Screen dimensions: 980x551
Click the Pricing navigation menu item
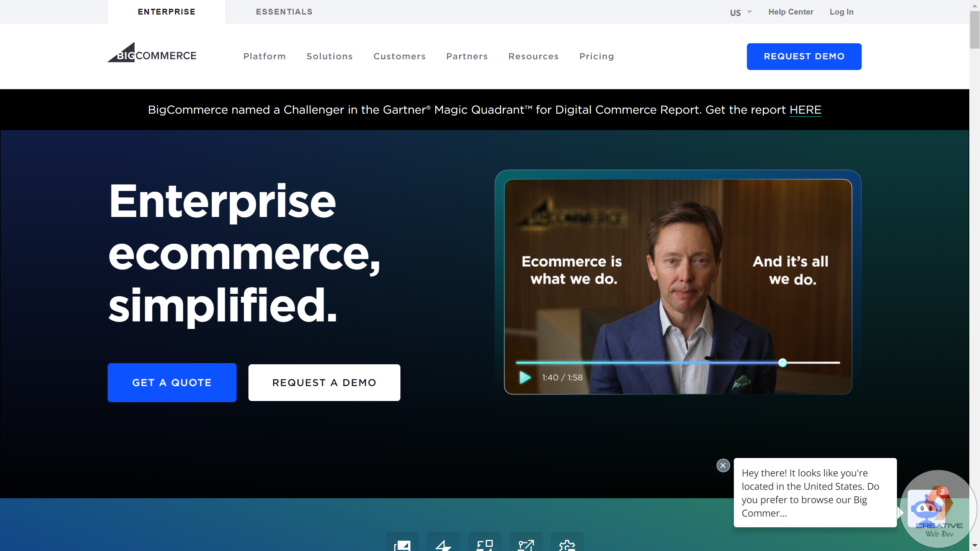[x=596, y=56]
